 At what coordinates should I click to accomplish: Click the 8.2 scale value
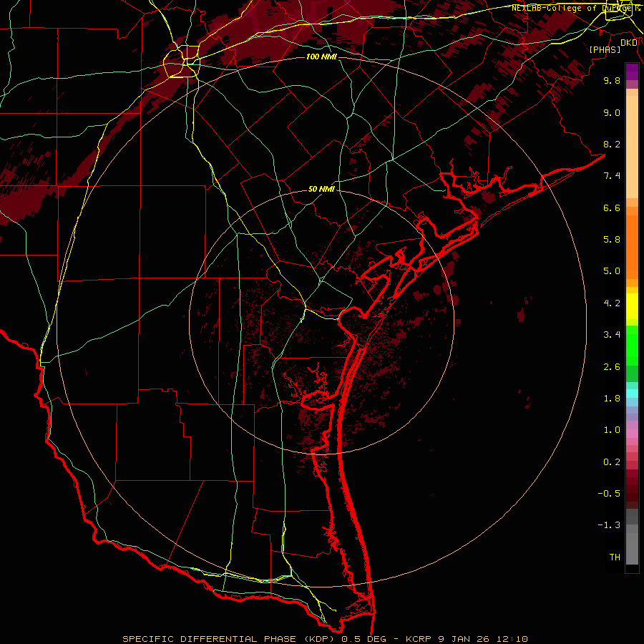pos(612,144)
